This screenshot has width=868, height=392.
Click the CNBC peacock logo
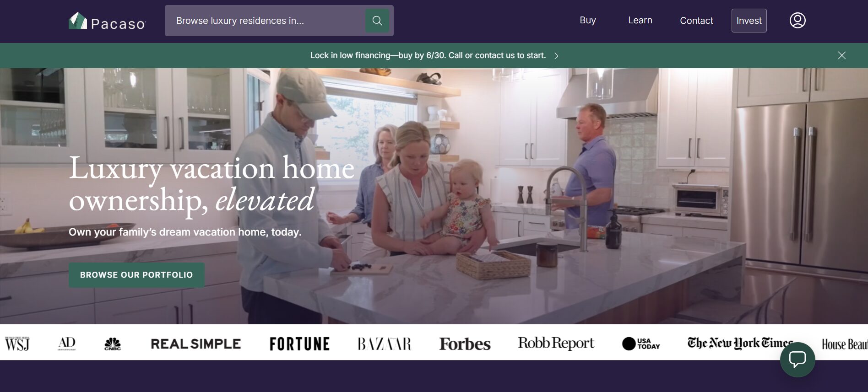coord(113,344)
